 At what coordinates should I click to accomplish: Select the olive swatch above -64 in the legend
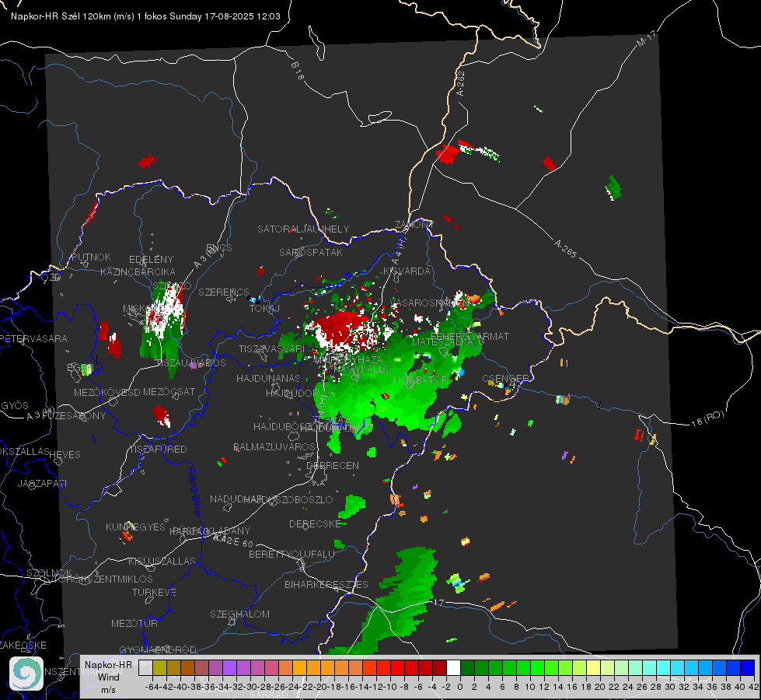pos(159,668)
